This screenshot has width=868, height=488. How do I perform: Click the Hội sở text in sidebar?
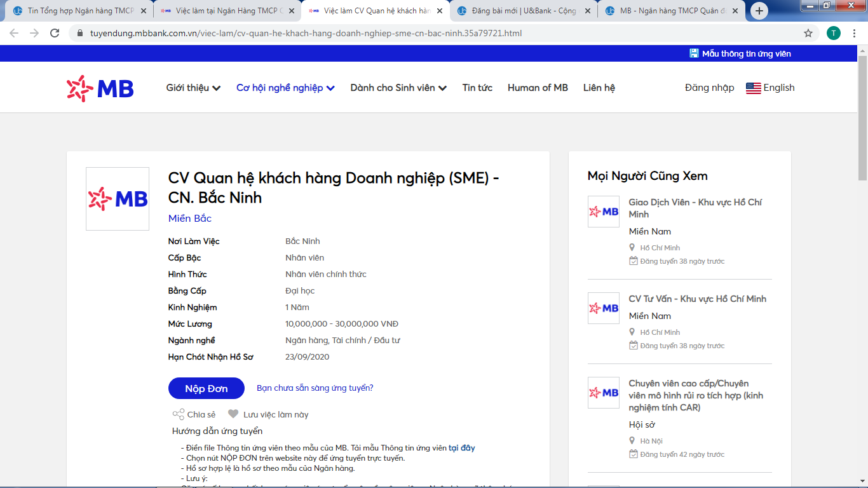click(x=642, y=424)
